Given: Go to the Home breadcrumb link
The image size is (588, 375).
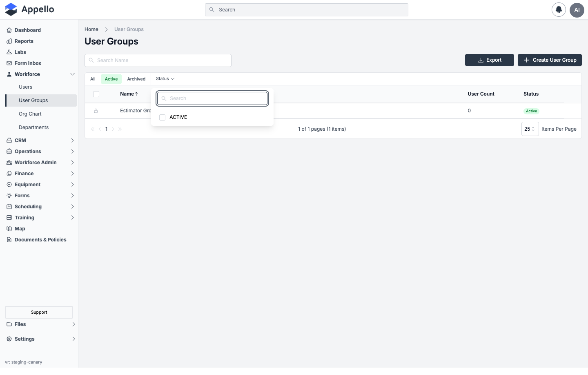Looking at the screenshot, I should pyautogui.click(x=91, y=29).
